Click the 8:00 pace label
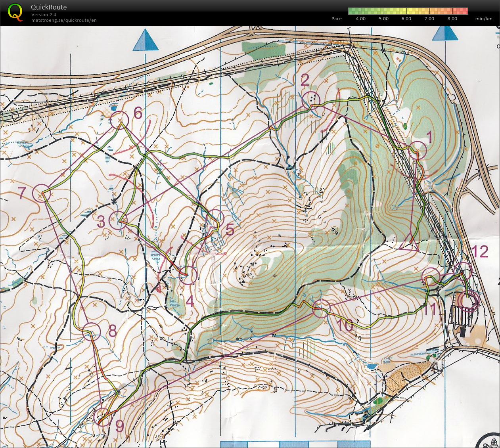The image size is (500, 448). 452,19
